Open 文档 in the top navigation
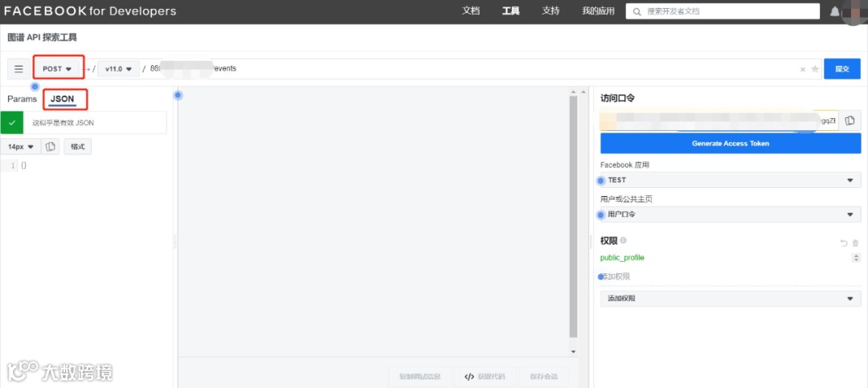Image resolution: width=868 pixels, height=388 pixels. (x=470, y=11)
